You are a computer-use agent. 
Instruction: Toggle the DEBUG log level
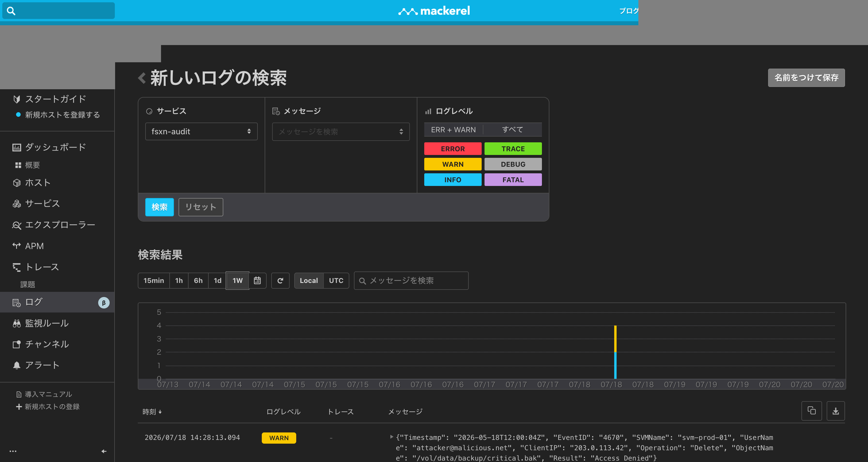click(513, 164)
